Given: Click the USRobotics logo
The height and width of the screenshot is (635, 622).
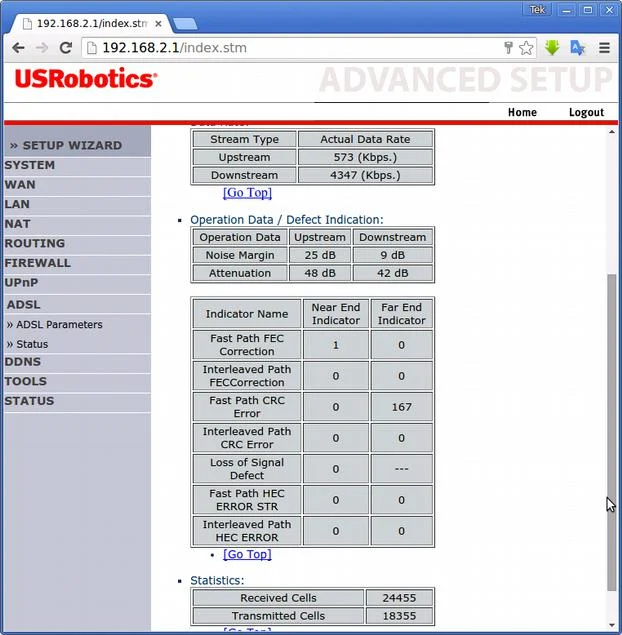Looking at the screenshot, I should [86, 79].
